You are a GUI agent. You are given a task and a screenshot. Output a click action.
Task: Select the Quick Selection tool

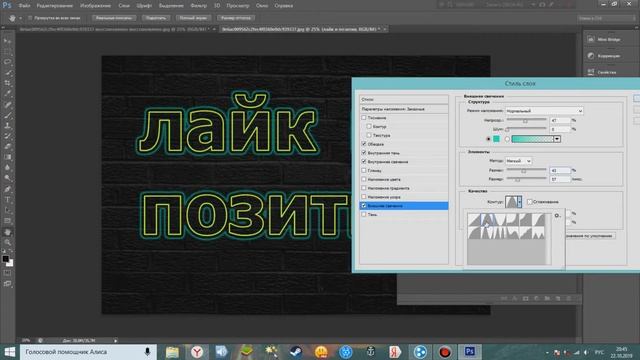7,73
